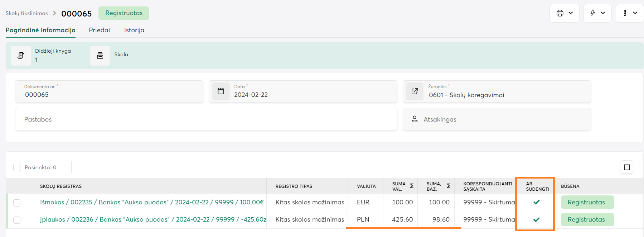This screenshot has height=237, width=644.
Task: Expand the print options dropdown
Action: 564,13
